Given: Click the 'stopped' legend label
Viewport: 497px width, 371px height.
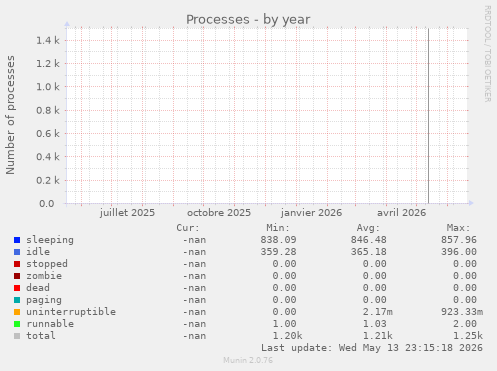Looking at the screenshot, I should coord(47,264).
